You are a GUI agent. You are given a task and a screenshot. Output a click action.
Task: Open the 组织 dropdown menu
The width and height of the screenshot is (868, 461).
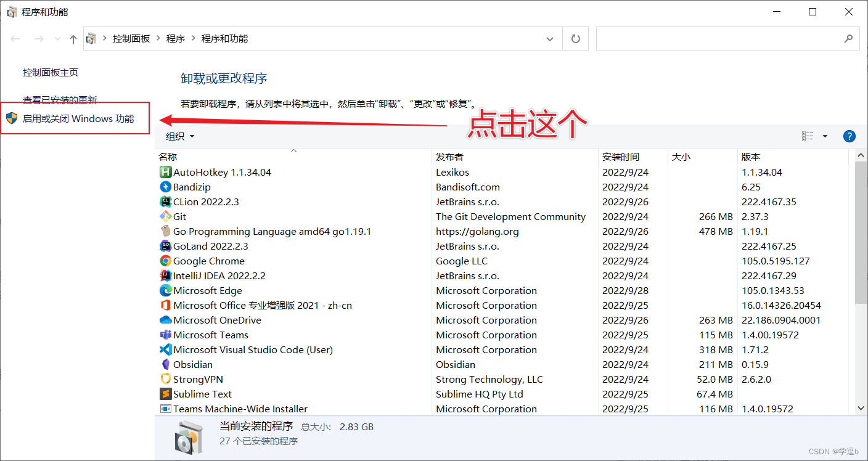(x=180, y=136)
